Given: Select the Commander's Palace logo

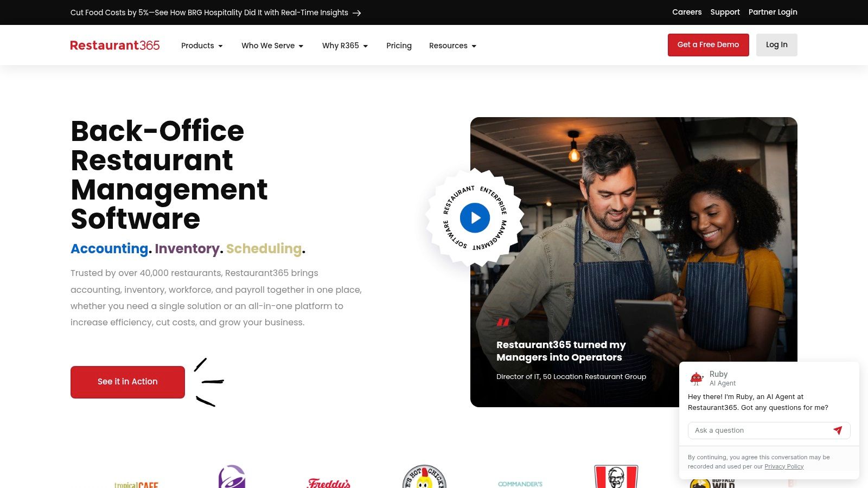Looking at the screenshot, I should 520,483.
